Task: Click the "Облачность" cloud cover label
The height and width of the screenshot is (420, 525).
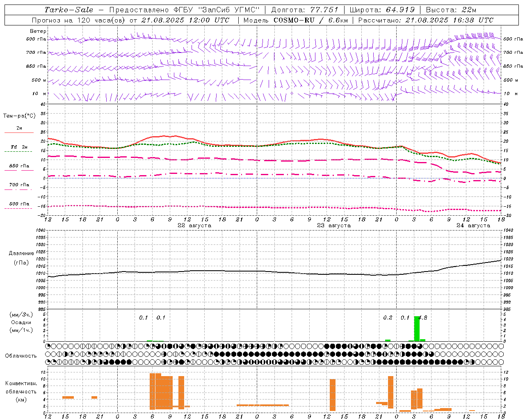Action: click(21, 356)
